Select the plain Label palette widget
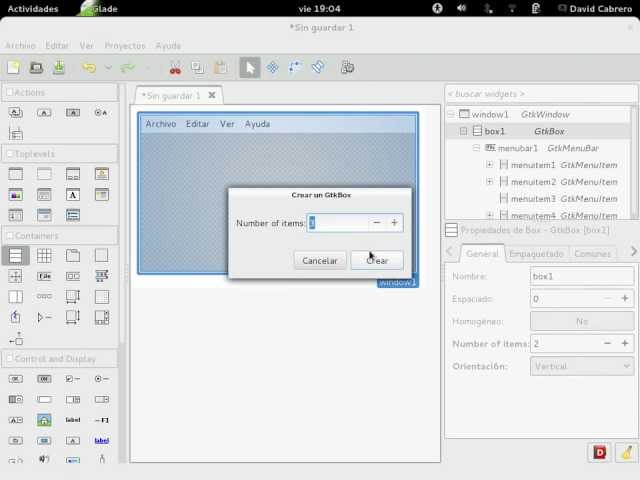Image resolution: width=640 pixels, height=480 pixels. pos(73,420)
